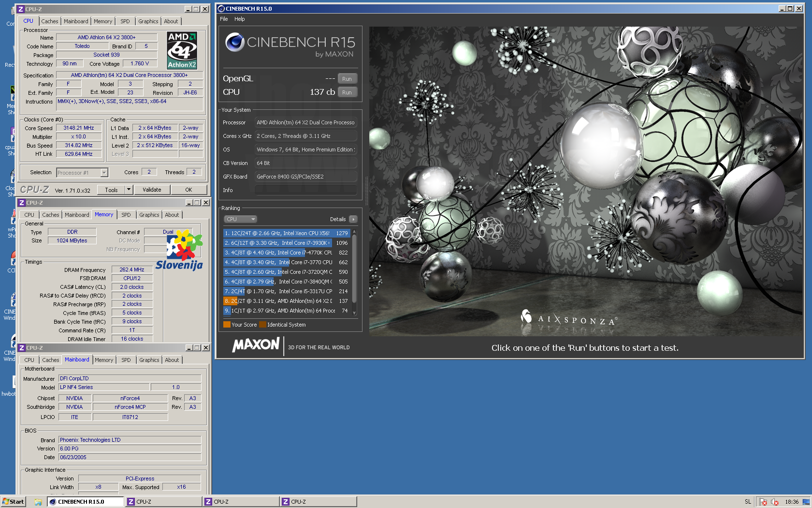Click the second system tray shield icon
This screenshot has height=508, width=812.
click(x=775, y=502)
